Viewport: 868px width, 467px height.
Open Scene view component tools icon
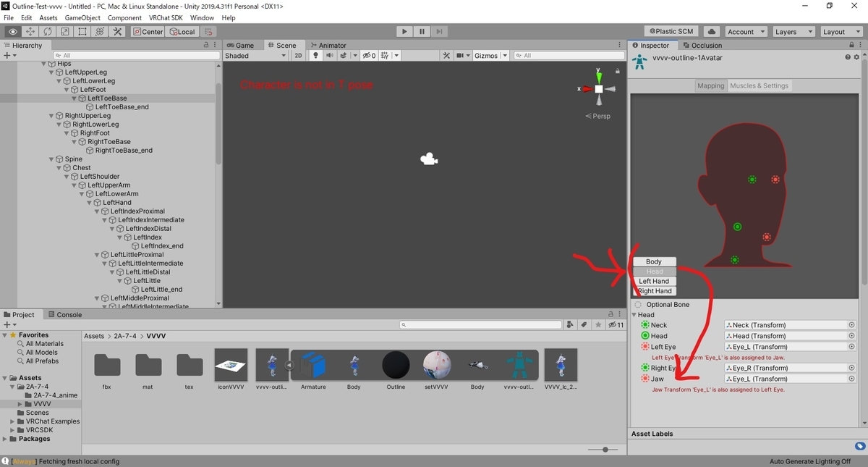pyautogui.click(x=448, y=56)
